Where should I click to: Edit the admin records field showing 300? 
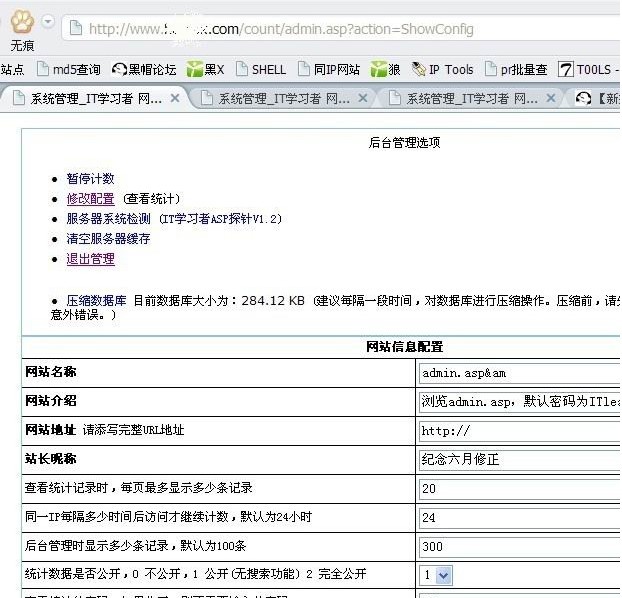coord(520,546)
